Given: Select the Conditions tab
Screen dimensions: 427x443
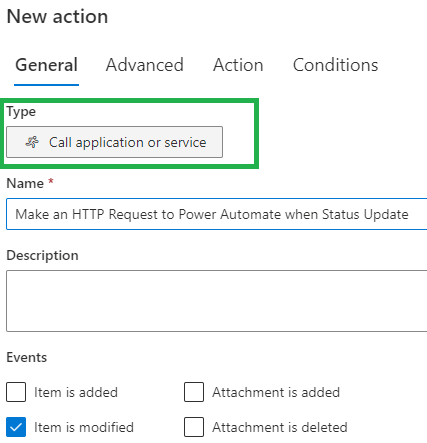Looking at the screenshot, I should point(335,65).
